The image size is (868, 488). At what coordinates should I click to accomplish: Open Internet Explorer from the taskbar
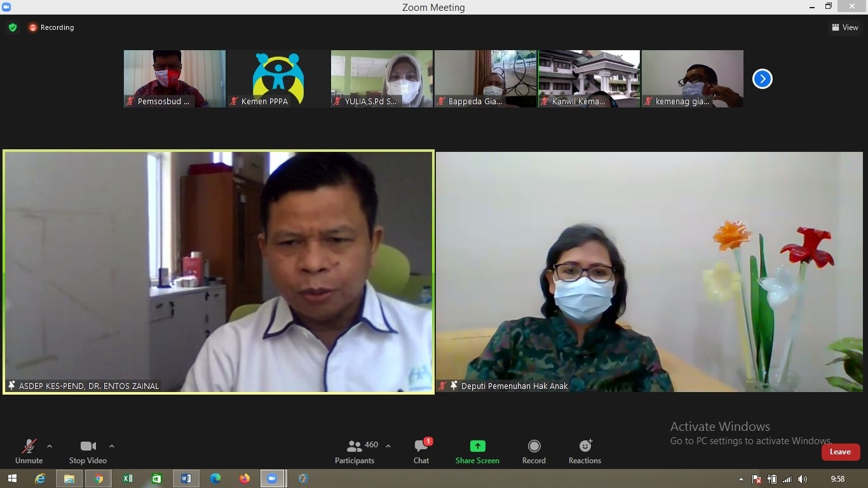(x=40, y=478)
